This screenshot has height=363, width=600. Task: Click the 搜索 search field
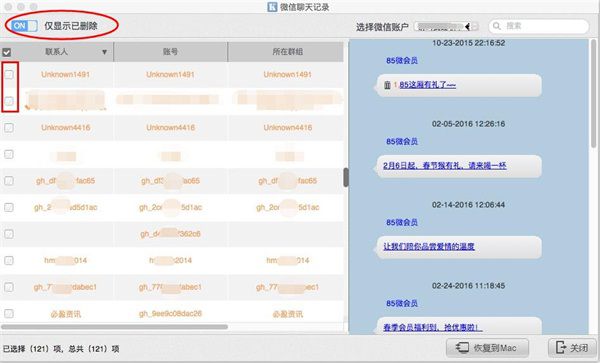pos(539,26)
